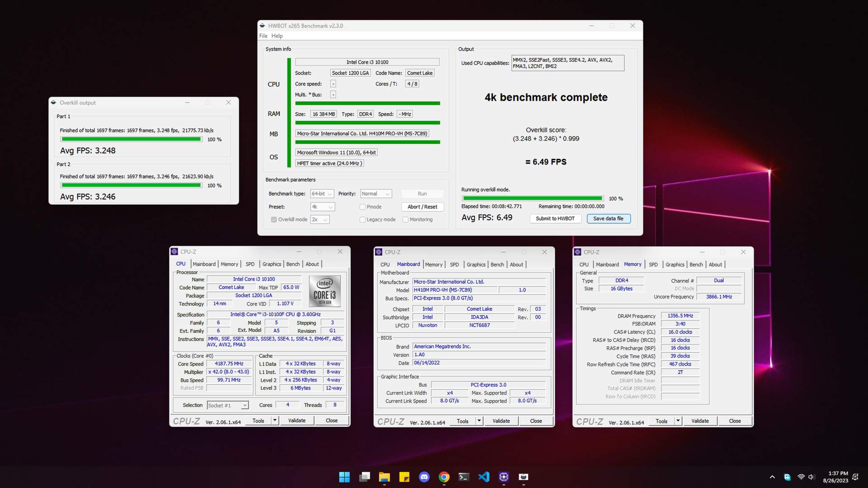Click Validate in the CPU-Z Mainboard window
Image resolution: width=868 pixels, height=488 pixels.
501,421
